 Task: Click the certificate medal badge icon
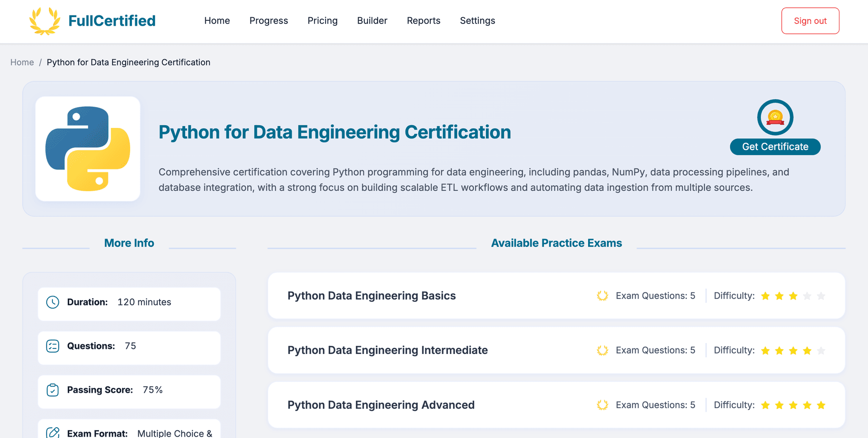[775, 118]
